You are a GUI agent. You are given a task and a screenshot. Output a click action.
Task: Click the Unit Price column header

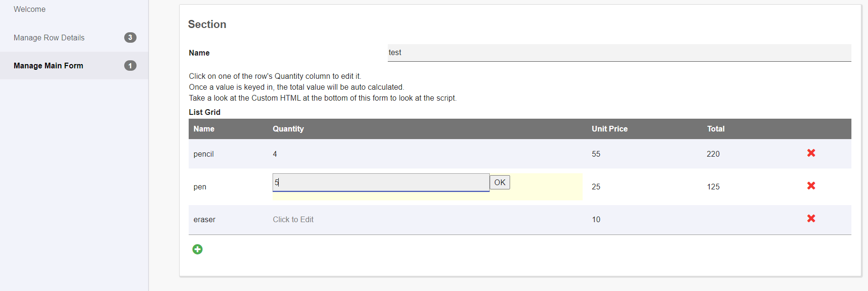tap(609, 129)
